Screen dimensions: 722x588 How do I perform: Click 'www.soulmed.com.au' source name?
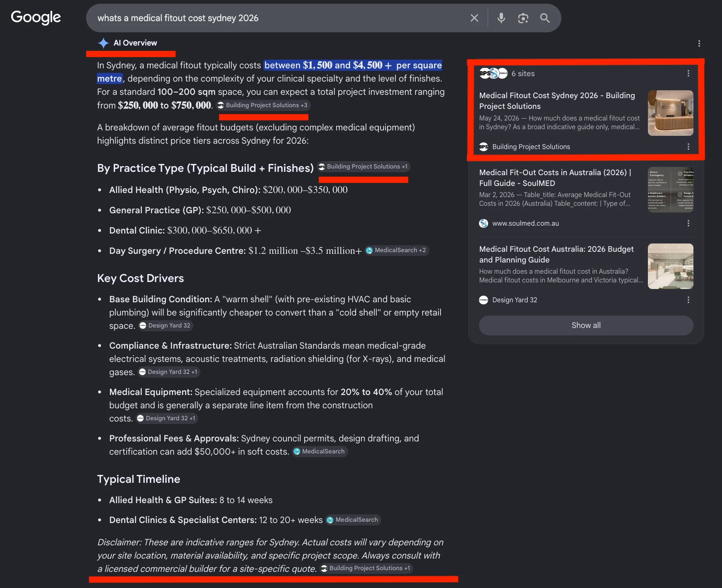[525, 223]
